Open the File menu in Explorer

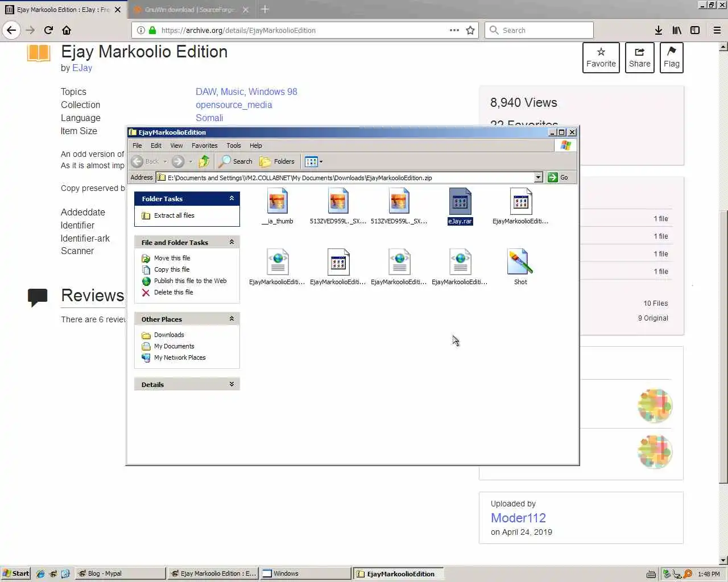(x=137, y=145)
